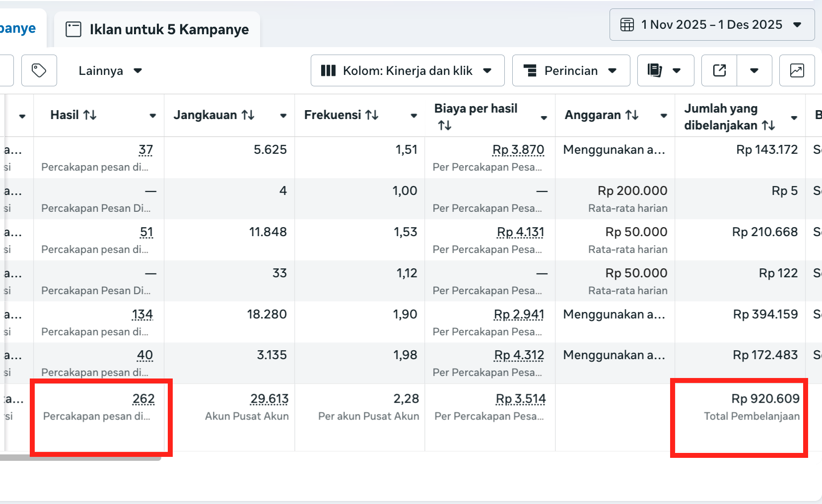Open export options dropdown arrow
The height and width of the screenshot is (504, 822).
[x=754, y=70]
